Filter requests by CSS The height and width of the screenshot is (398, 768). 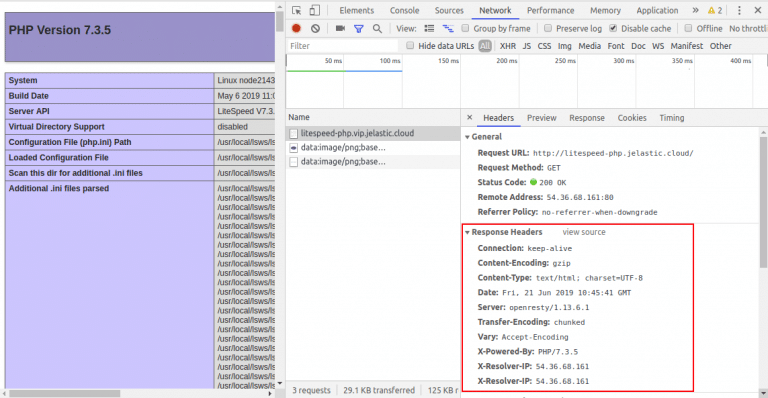544,46
